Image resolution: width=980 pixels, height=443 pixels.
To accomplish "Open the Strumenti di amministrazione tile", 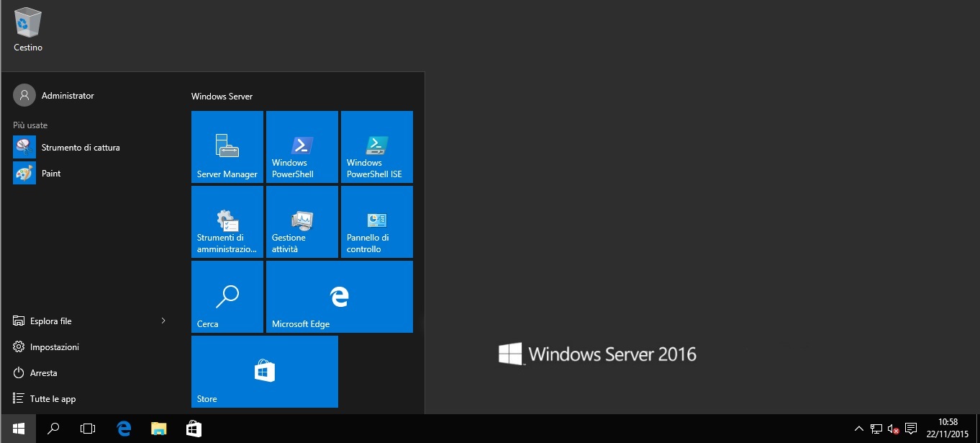I will click(227, 222).
